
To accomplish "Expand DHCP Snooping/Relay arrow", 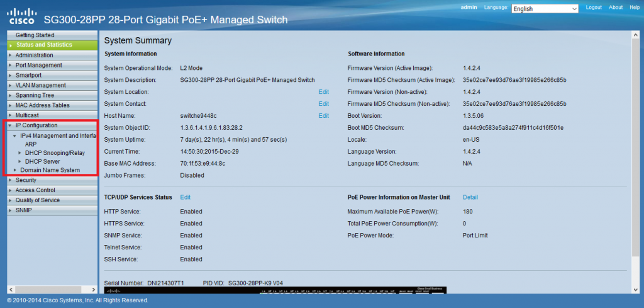I will [19, 153].
